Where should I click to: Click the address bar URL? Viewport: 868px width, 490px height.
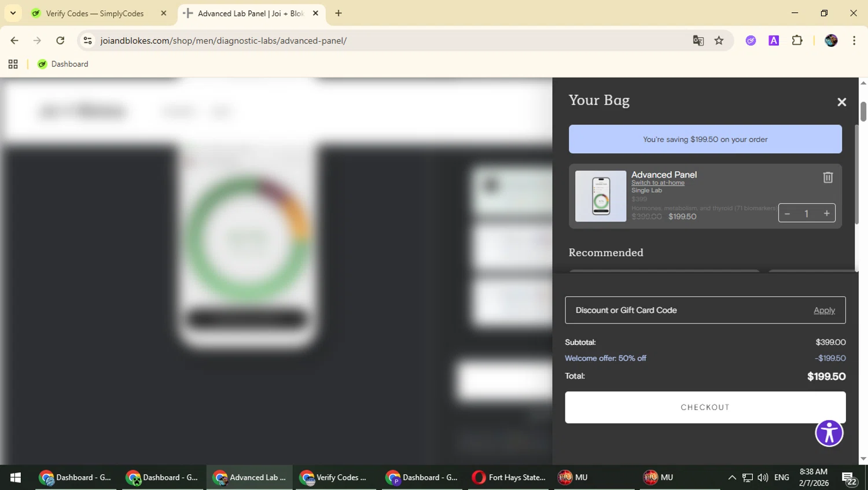coord(223,40)
